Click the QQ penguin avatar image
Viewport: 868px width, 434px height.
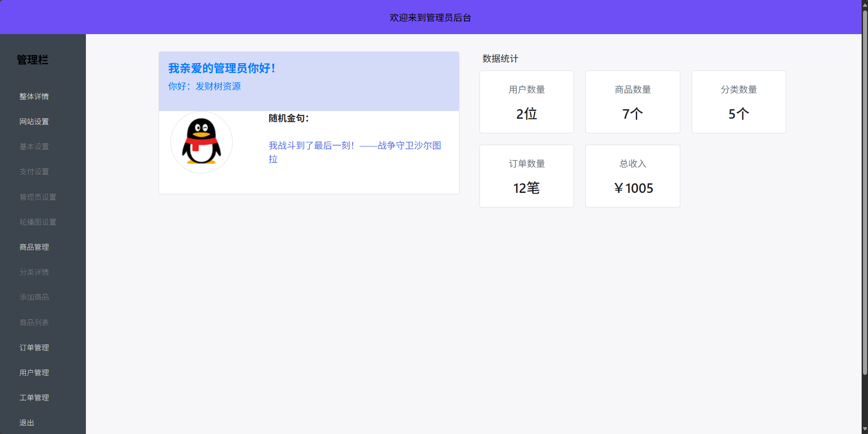pos(201,142)
